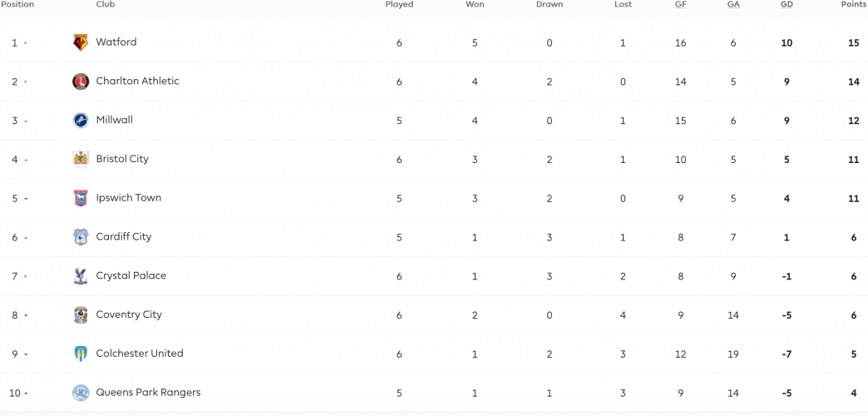Click the Cardiff City club badge
Viewport: 868px width, 416px height.
click(81, 237)
